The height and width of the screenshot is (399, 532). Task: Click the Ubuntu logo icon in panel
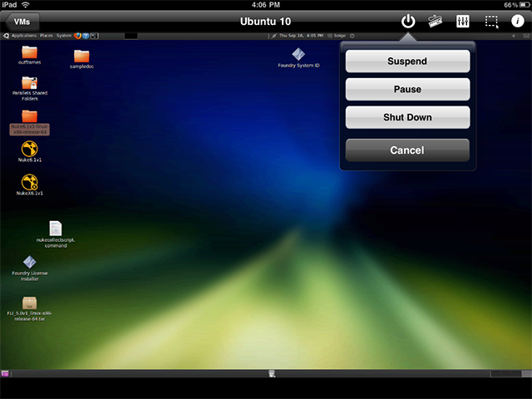[x=6, y=36]
